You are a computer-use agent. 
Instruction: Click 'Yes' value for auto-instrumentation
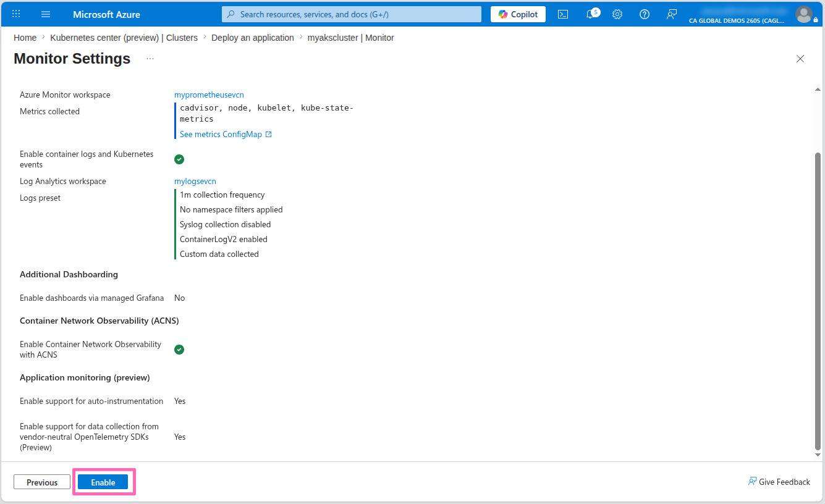click(x=180, y=401)
